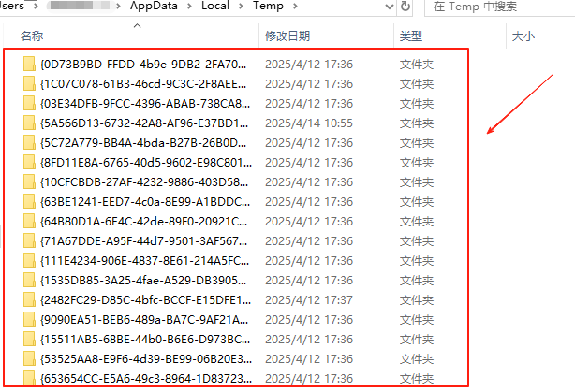Click folder icon of {63BE1241-EED7-4c0a row
Screen dimensions: 575x392
[x=29, y=201]
